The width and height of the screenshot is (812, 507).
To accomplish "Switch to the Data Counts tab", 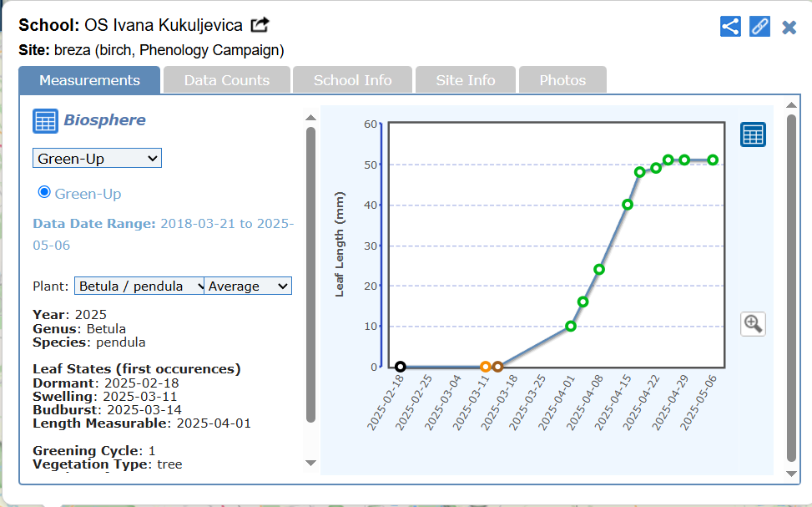I will (x=227, y=80).
